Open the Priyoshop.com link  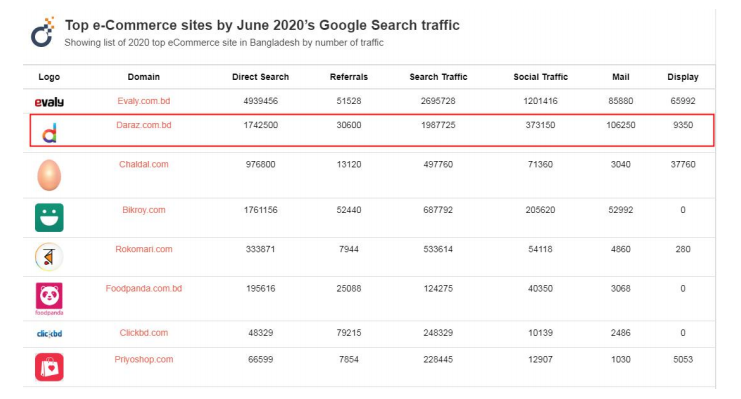(x=144, y=359)
